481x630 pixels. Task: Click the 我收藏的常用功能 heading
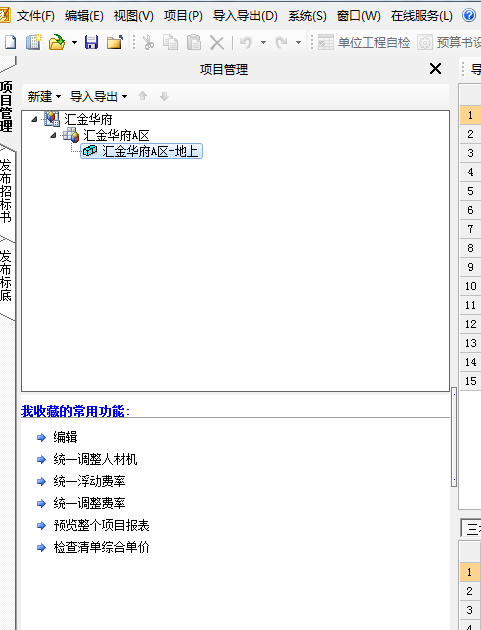pos(75,411)
